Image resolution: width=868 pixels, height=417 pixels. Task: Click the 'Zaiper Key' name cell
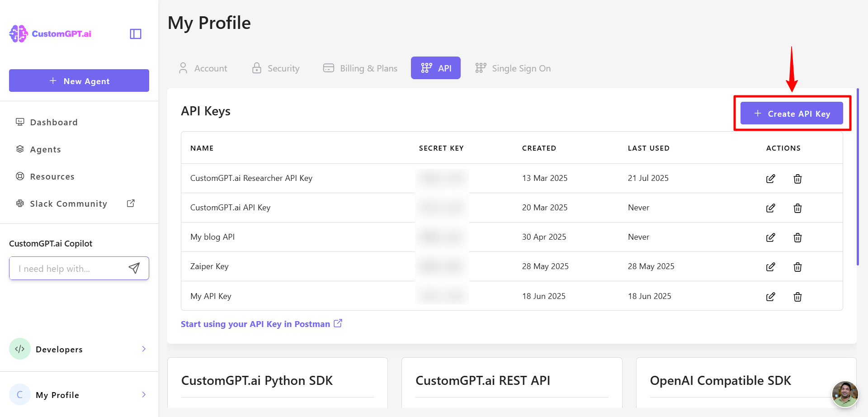tap(209, 266)
